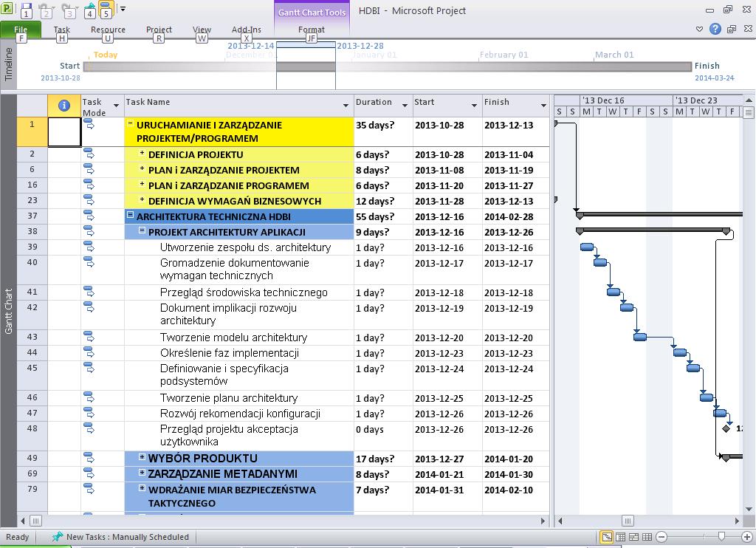Click the zoom slider handle

tap(721, 536)
